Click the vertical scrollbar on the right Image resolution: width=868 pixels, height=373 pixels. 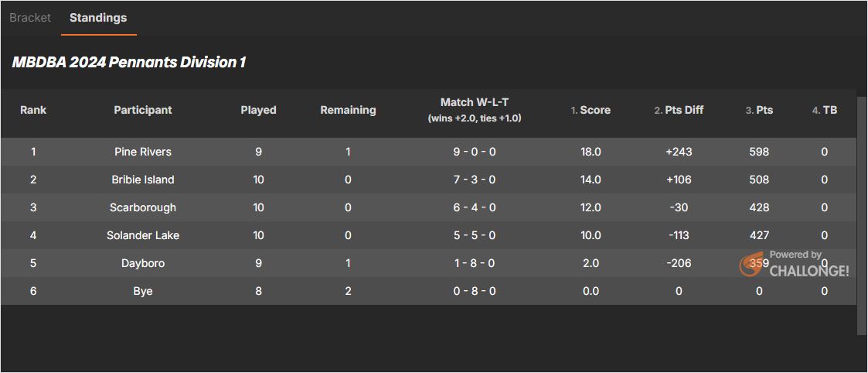862,209
